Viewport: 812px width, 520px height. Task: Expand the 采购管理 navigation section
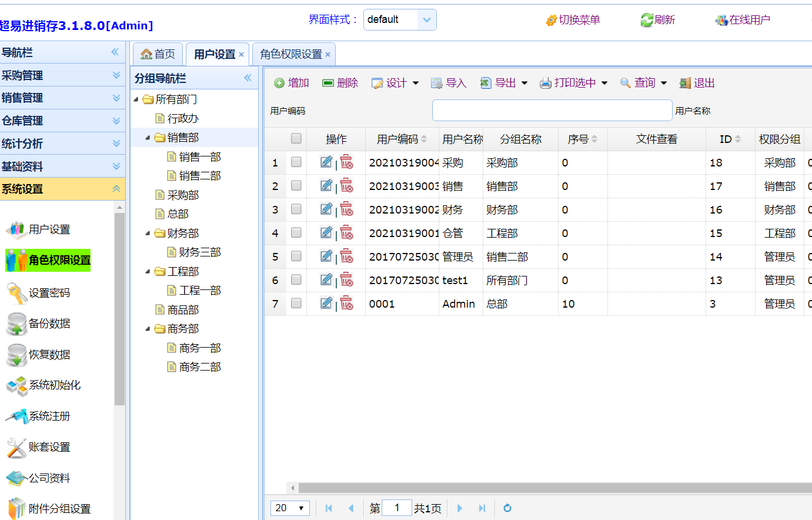pyautogui.click(x=62, y=75)
